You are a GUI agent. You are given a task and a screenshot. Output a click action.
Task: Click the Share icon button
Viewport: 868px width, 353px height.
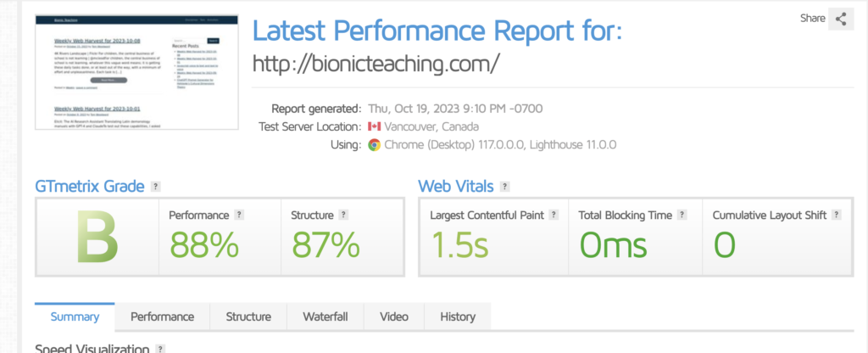(841, 19)
